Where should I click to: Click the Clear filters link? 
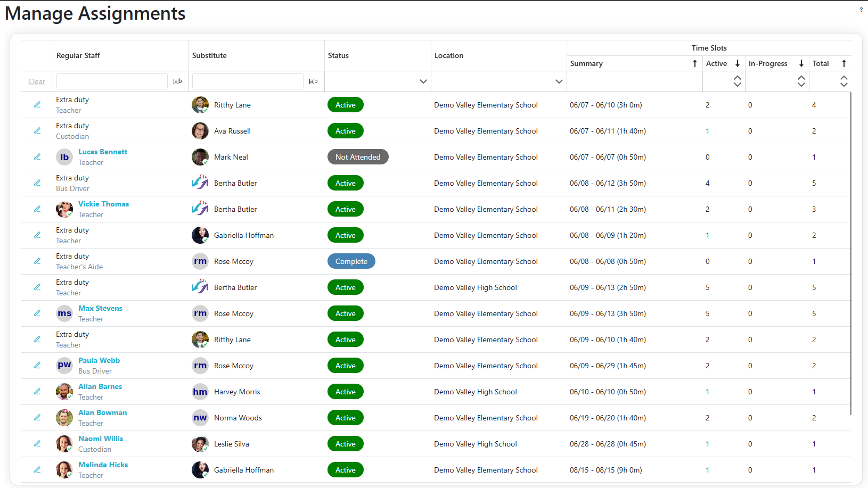tap(37, 81)
